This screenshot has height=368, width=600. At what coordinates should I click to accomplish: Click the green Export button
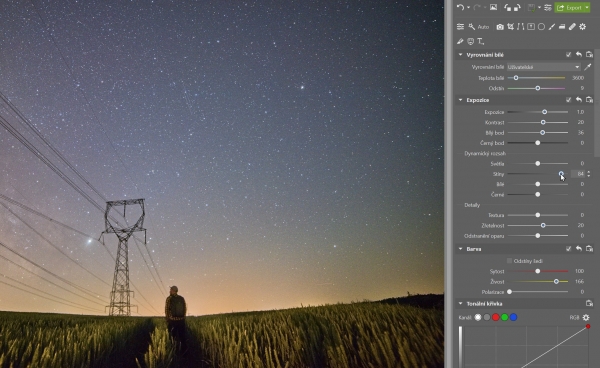pos(569,8)
